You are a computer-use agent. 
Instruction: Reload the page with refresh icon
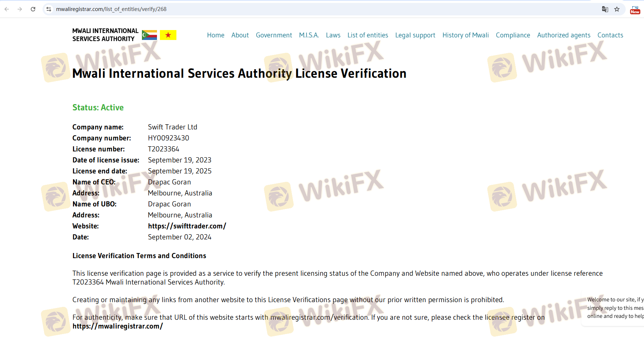coord(33,9)
